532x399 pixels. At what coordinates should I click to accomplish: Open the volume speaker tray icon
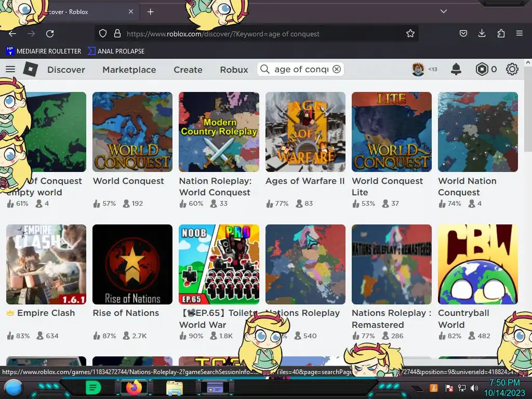(474, 388)
